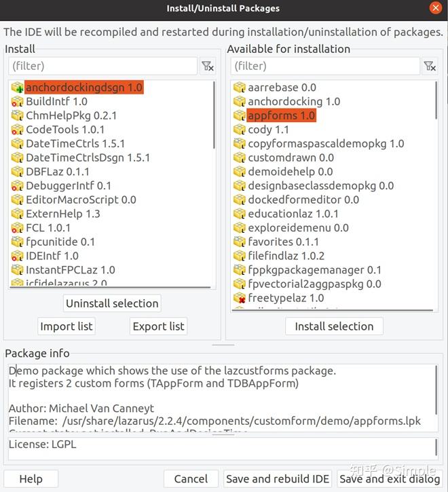The height and width of the screenshot is (492, 448).
Task: Click the FCL package icon
Action: pyautogui.click(x=17, y=228)
